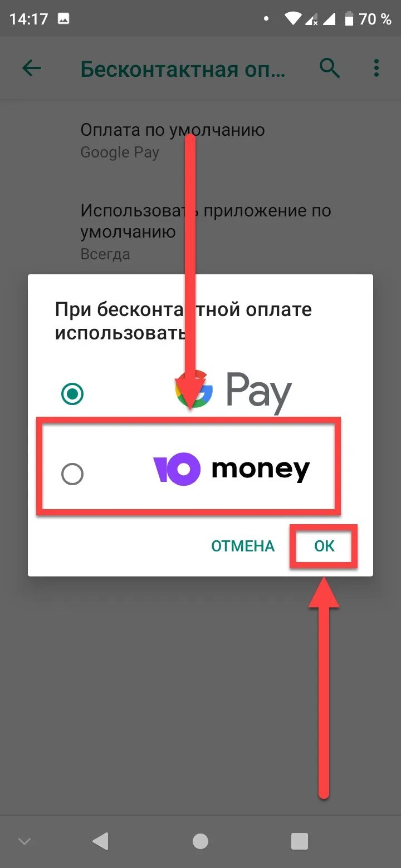Tap the Бесконтактная оплата page title
The width and height of the screenshot is (401, 868).
183,69
